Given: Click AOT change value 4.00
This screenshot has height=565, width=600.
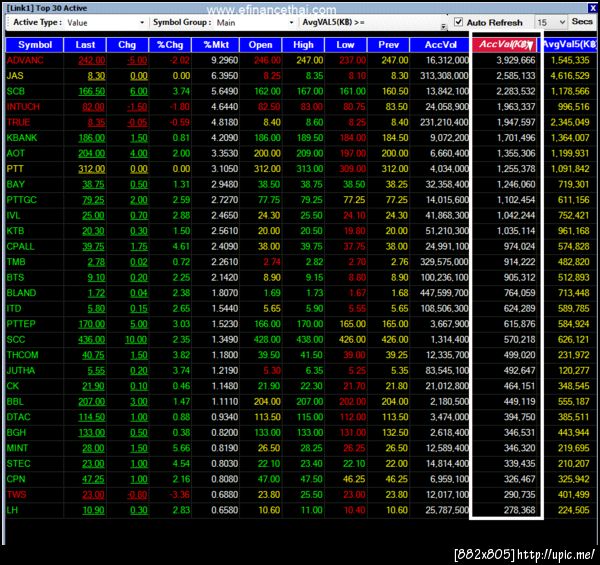Looking at the screenshot, I should coord(139,153).
